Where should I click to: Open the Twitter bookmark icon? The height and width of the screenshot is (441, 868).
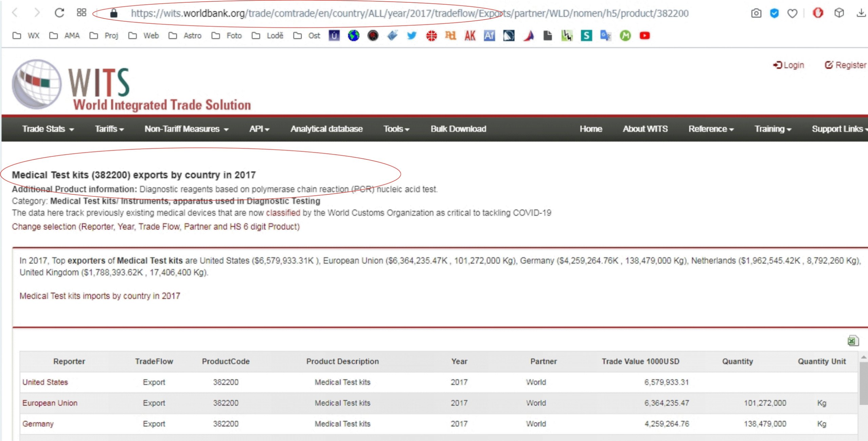[412, 36]
